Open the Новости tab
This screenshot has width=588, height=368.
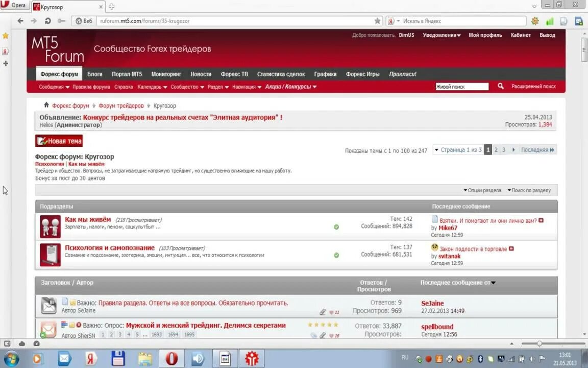[201, 74]
